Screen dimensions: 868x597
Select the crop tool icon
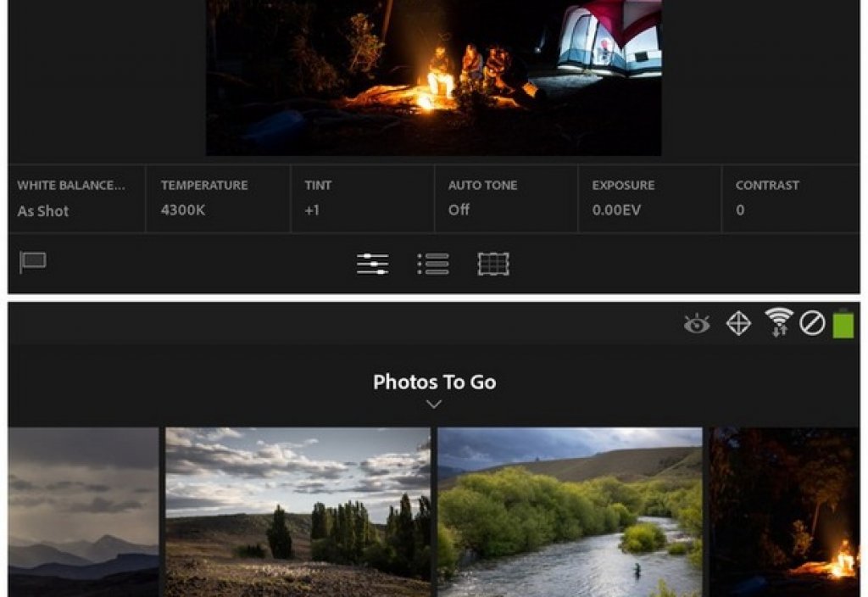[x=493, y=264]
